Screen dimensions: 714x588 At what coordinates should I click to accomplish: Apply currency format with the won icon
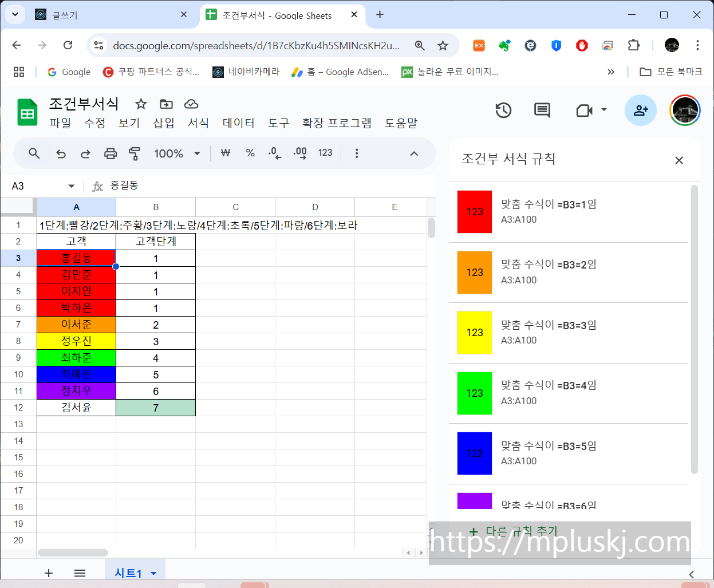click(x=226, y=153)
